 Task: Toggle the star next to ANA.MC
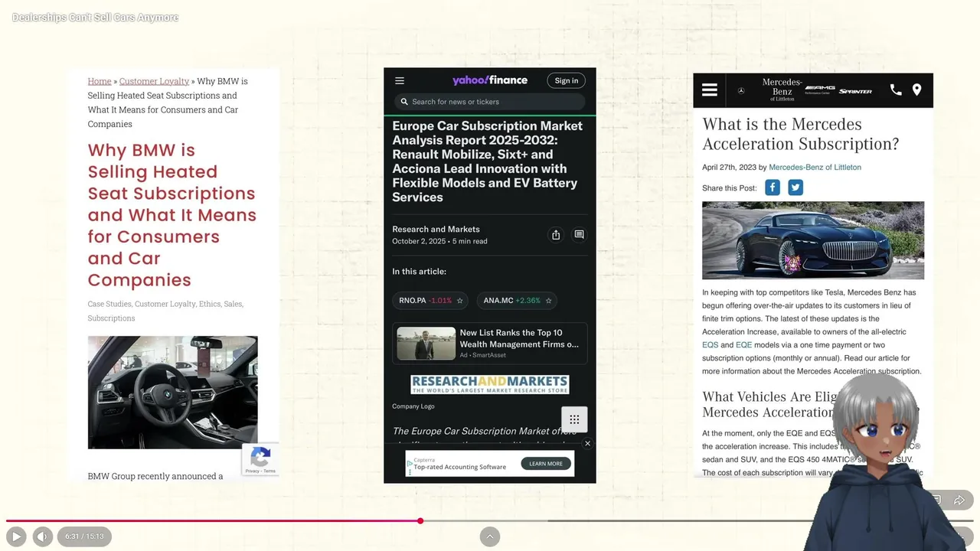548,301
